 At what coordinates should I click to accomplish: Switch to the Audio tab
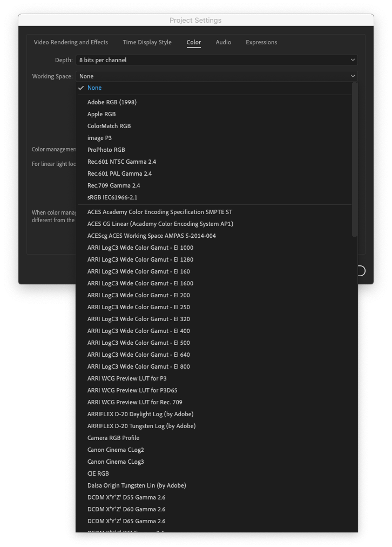point(224,42)
